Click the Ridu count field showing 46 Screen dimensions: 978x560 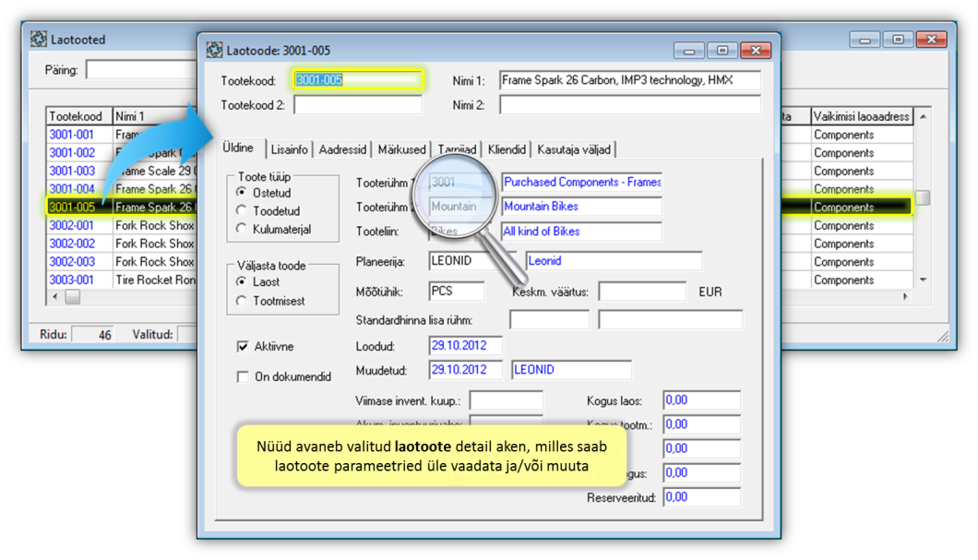pyautogui.click(x=93, y=334)
